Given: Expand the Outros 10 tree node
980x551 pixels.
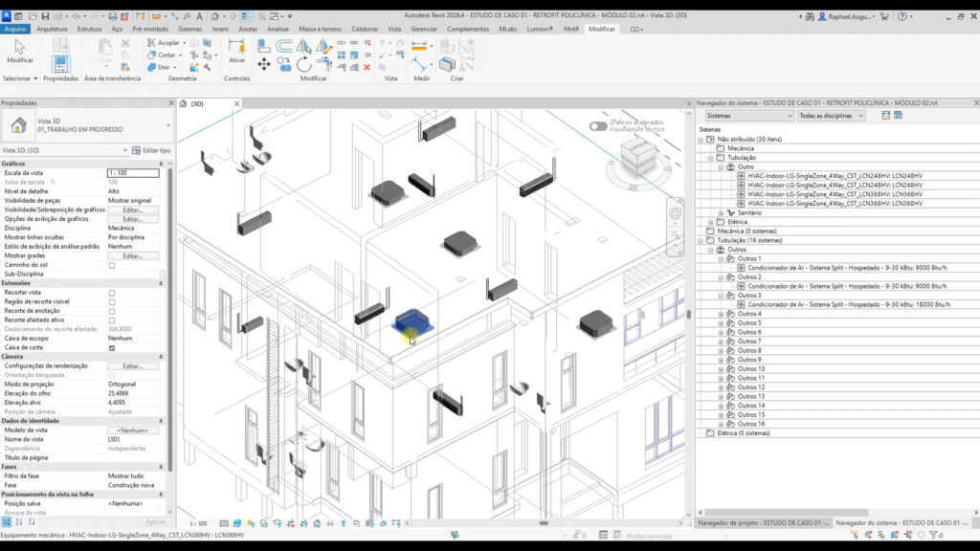Looking at the screenshot, I should click(x=721, y=369).
